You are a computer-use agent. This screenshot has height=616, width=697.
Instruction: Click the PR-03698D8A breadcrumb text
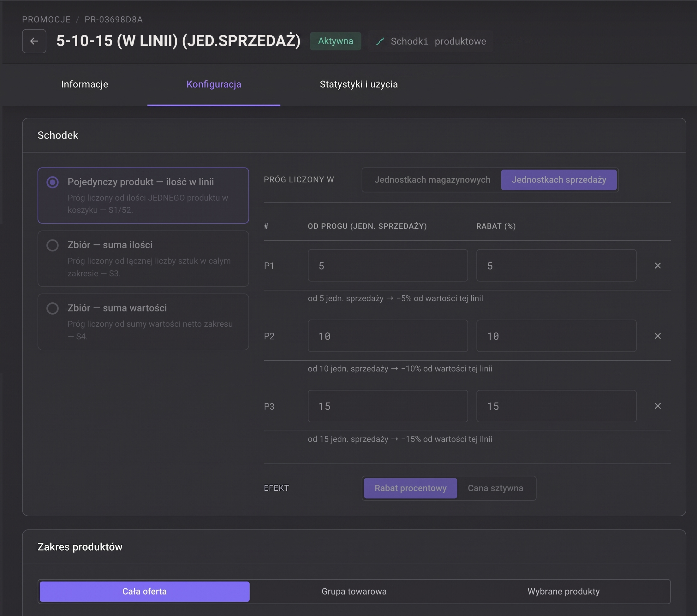114,20
